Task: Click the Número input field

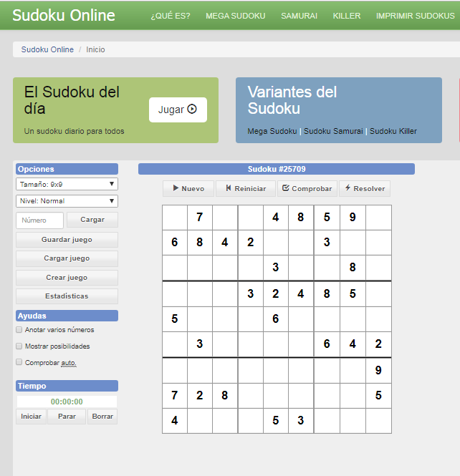Action: [x=40, y=220]
